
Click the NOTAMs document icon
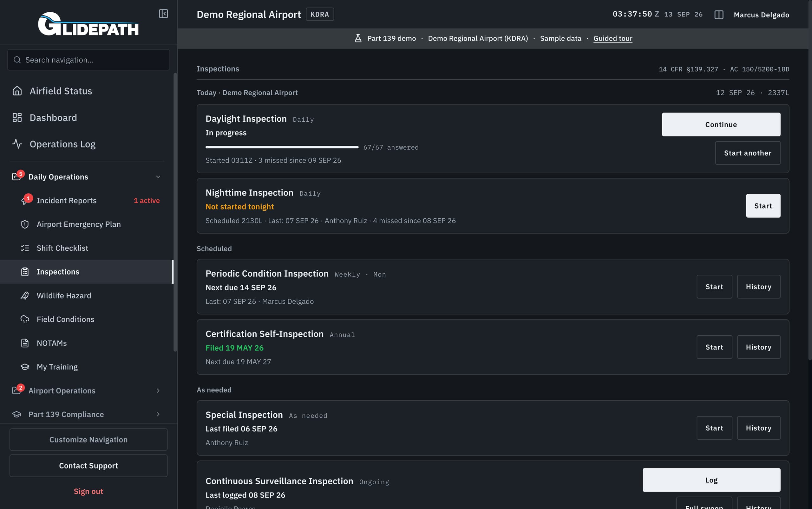pos(25,343)
